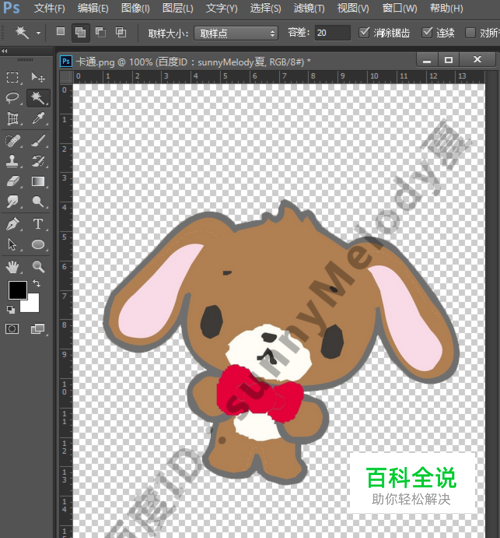Open the Edit (E) menu
This screenshot has height=538, width=500.
93,8
